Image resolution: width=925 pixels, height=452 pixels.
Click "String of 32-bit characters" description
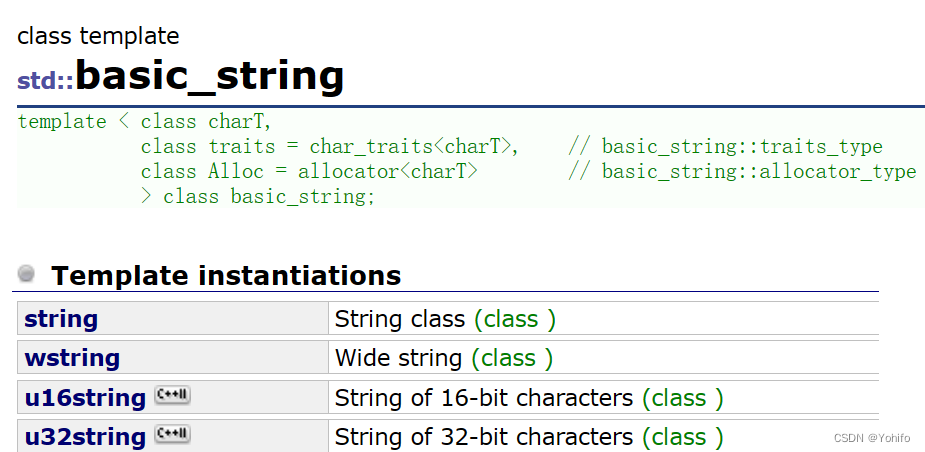pyautogui.click(x=484, y=437)
